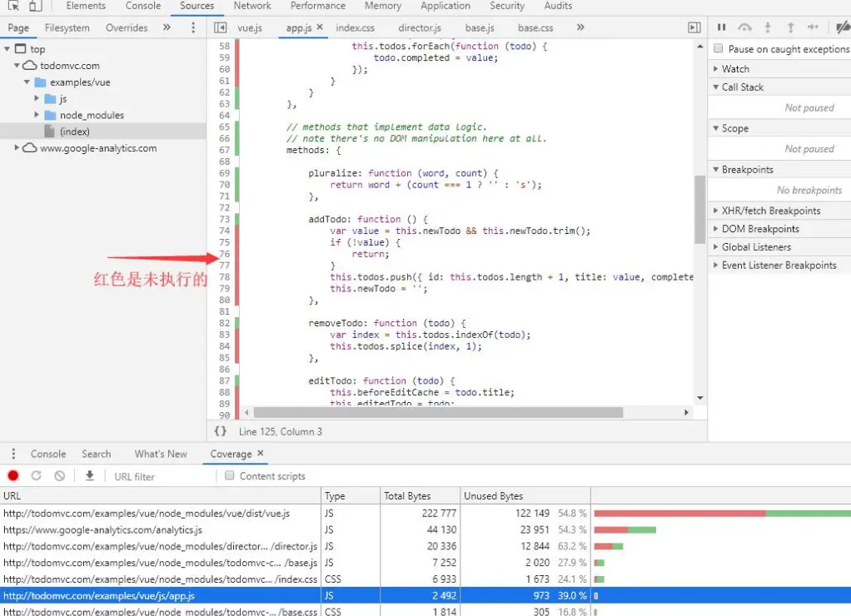Collapse the Breakpoints section

(779, 170)
